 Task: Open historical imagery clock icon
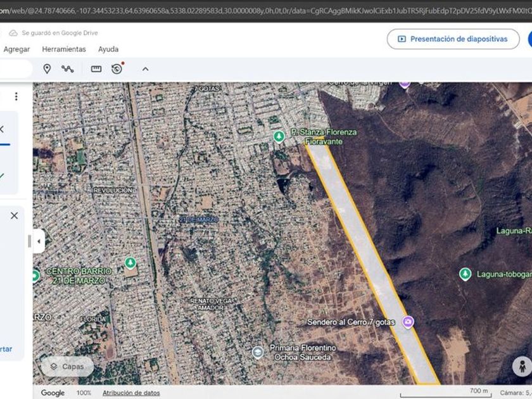(117, 69)
